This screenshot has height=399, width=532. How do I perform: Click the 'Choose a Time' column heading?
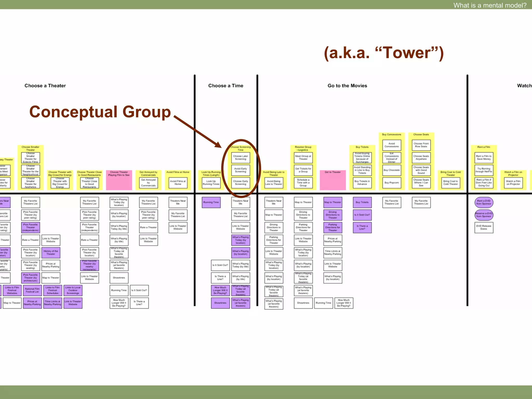(x=226, y=86)
